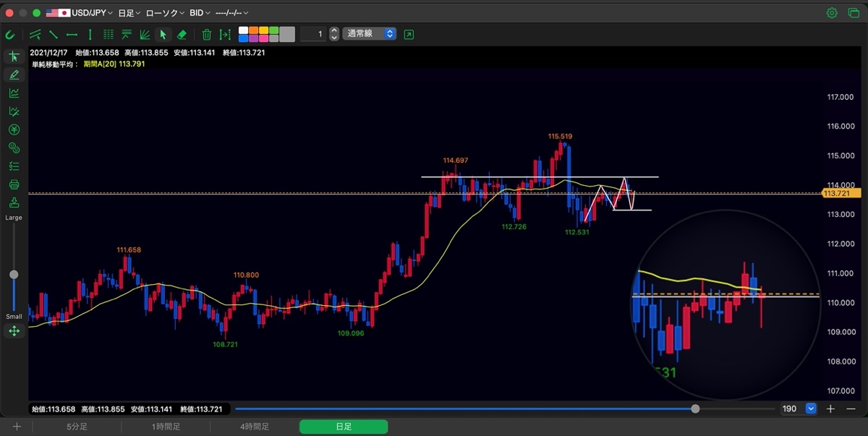Switch to the 5分足 tab
Viewport: 868px width, 436px height.
pyautogui.click(x=77, y=427)
